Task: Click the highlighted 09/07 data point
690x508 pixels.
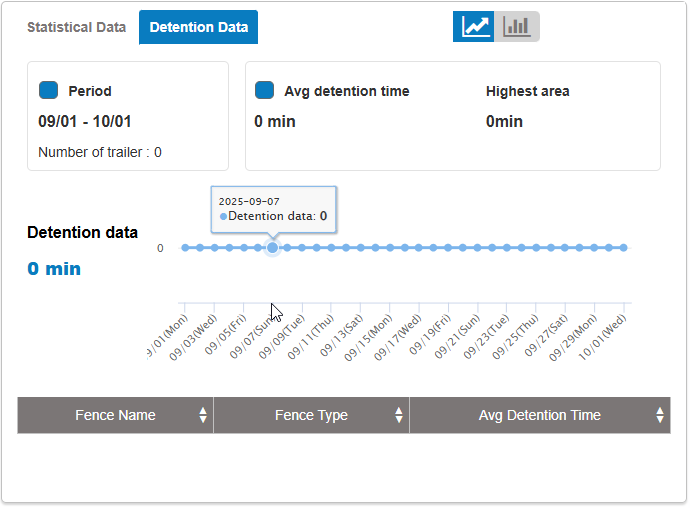Action: tap(272, 247)
